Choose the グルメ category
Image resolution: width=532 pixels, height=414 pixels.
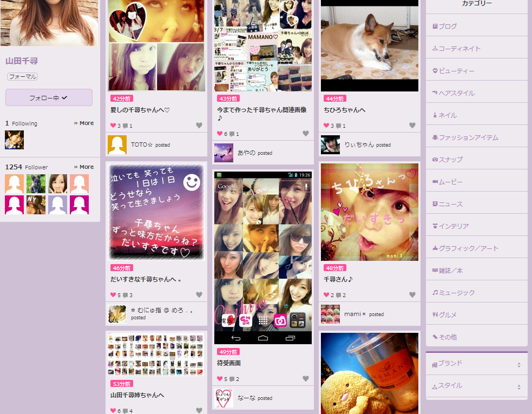click(476, 315)
